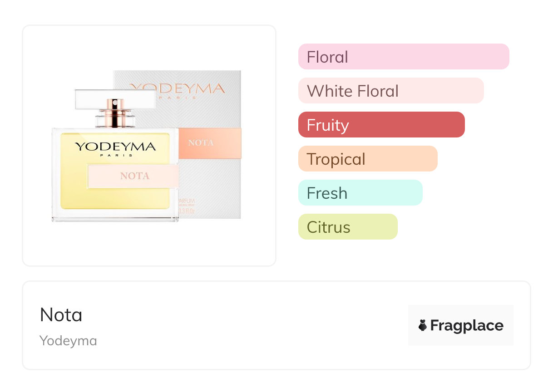Click the red Fruity accord bar

click(x=381, y=125)
